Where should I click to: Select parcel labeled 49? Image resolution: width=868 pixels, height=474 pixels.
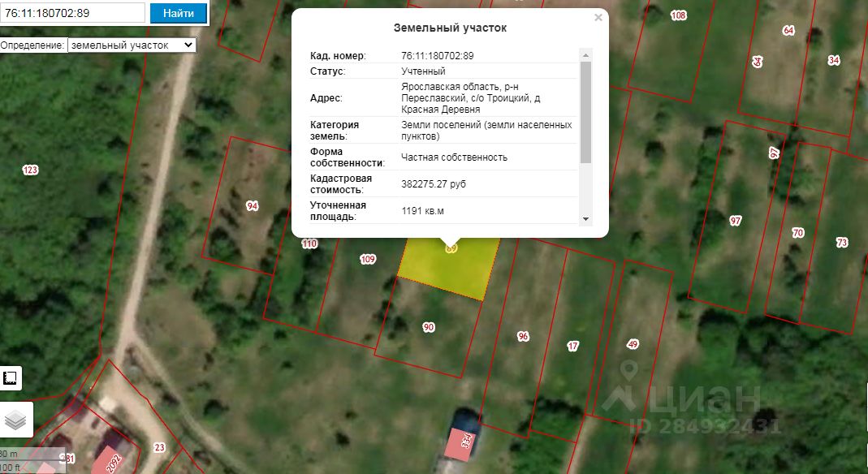click(633, 344)
